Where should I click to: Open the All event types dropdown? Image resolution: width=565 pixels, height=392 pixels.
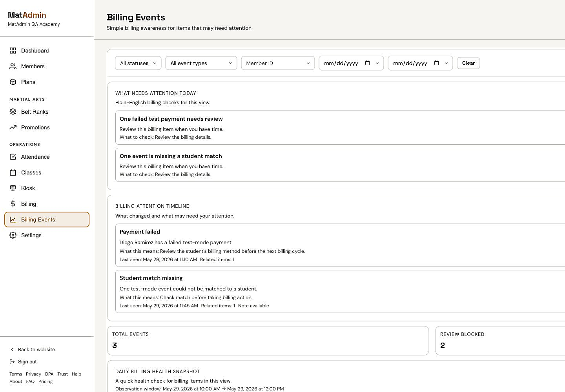point(201,63)
